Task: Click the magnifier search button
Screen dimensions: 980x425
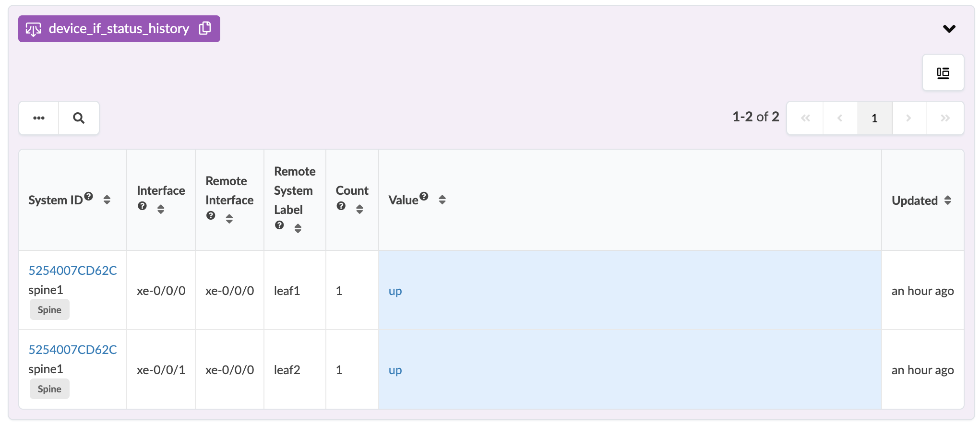Action: coord(79,118)
